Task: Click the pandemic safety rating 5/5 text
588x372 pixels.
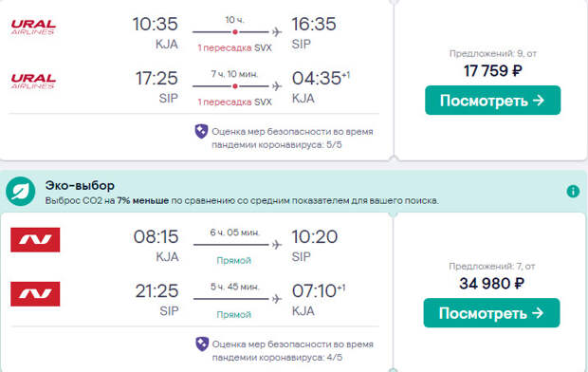Action: pos(292,139)
